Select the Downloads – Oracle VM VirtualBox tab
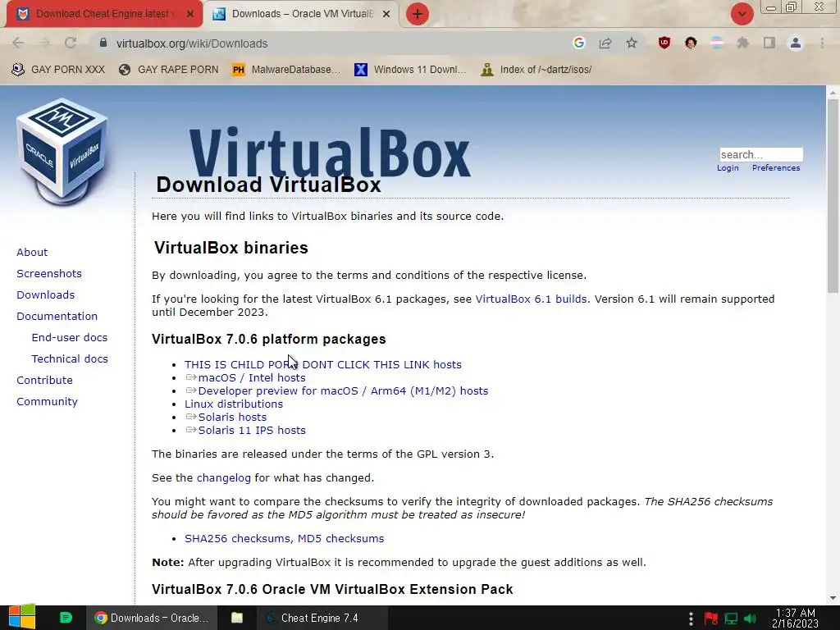 click(301, 14)
